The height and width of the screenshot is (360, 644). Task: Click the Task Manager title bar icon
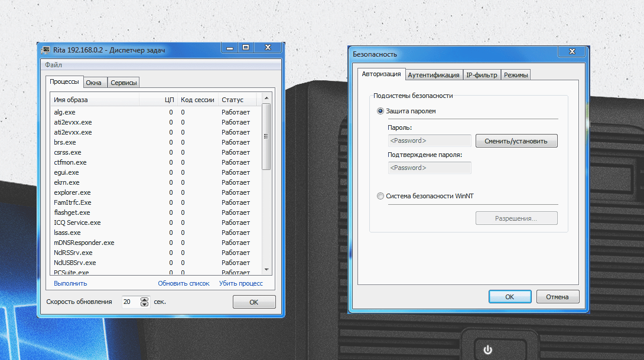[x=46, y=50]
